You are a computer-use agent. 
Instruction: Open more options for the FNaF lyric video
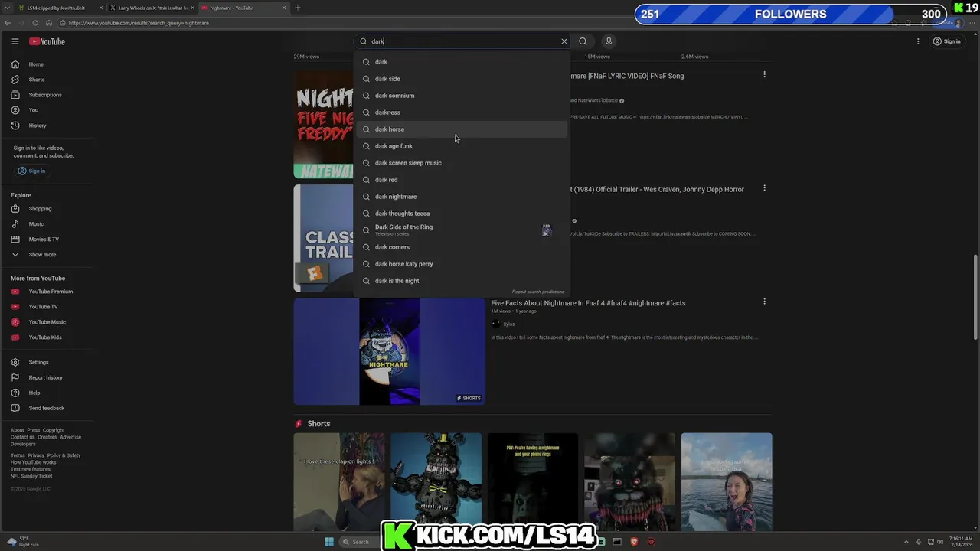[x=764, y=75]
